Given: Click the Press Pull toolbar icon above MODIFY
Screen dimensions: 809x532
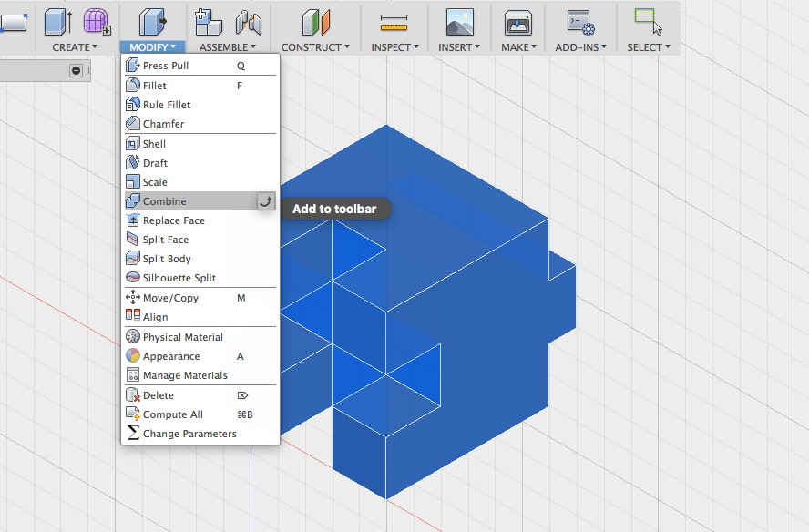Looking at the screenshot, I should pyautogui.click(x=153, y=22).
